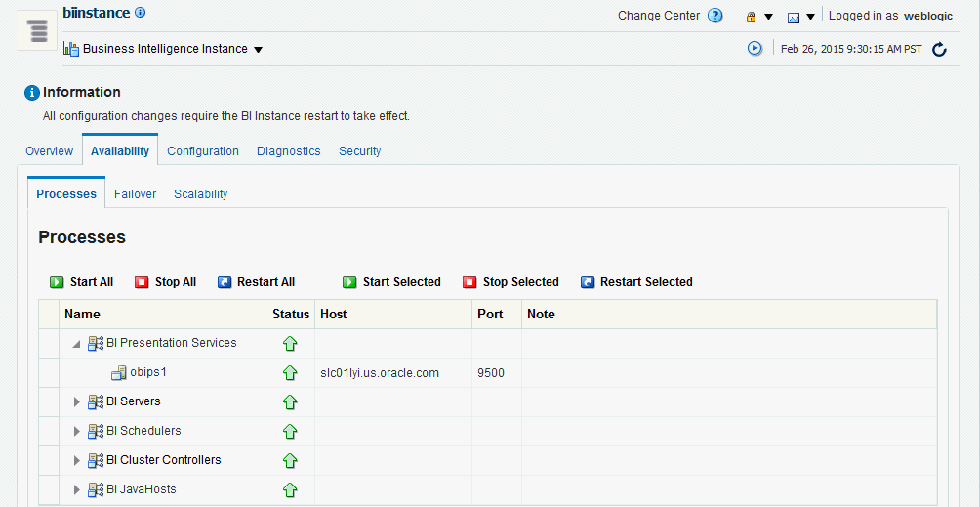980x507 pixels.
Task: Click BI Presentation Services up status arrow
Action: [x=290, y=343]
